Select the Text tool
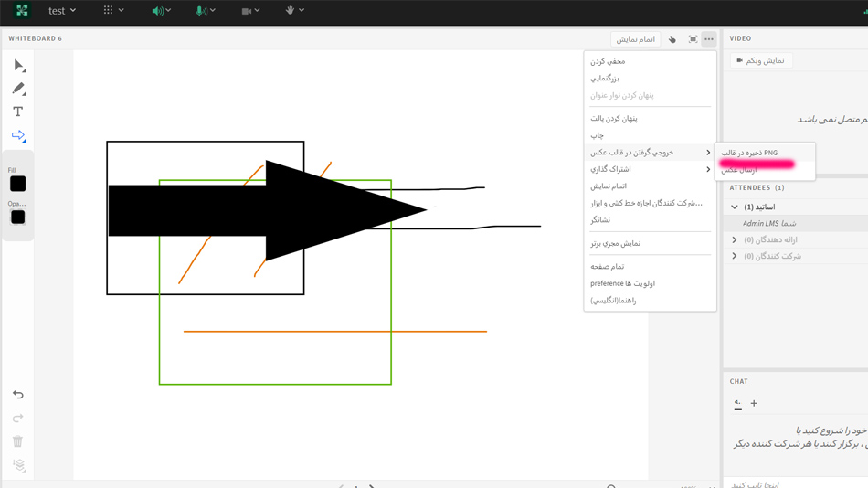Viewport: 868px width, 488px height. 17,111
